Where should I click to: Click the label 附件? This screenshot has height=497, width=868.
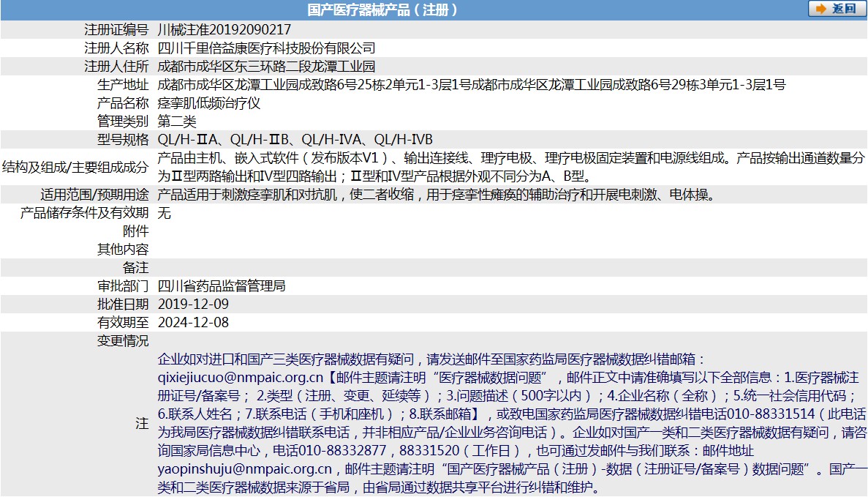135,231
